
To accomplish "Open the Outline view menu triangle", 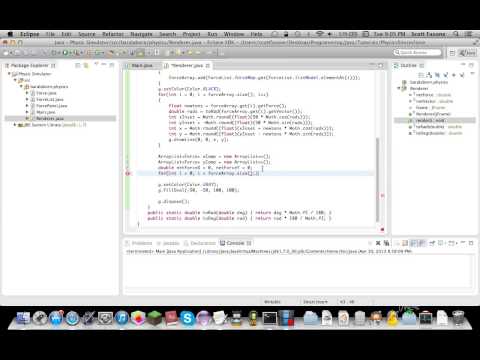I will tap(472, 74).
